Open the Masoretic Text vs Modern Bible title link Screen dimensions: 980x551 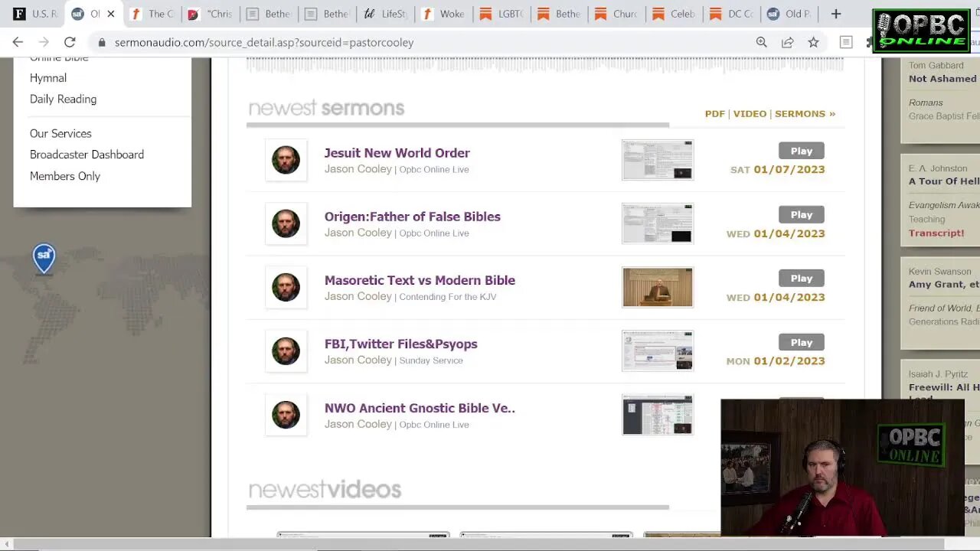pos(420,280)
